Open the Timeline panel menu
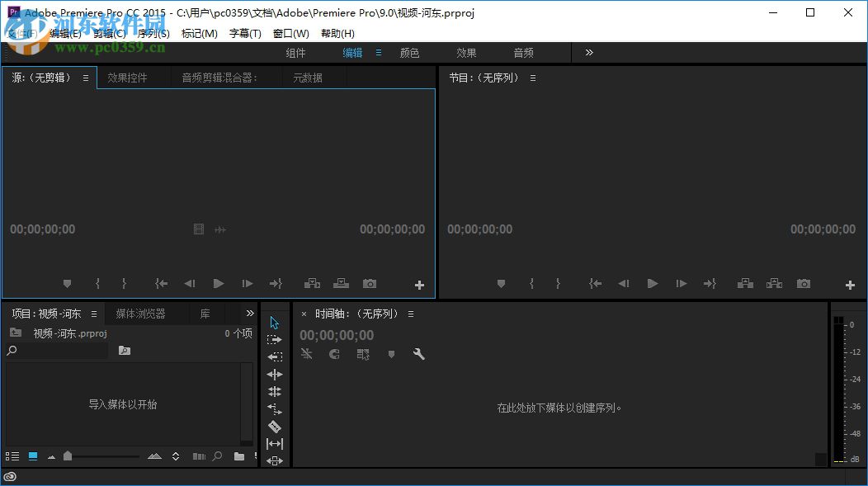This screenshot has width=868, height=486. click(411, 313)
